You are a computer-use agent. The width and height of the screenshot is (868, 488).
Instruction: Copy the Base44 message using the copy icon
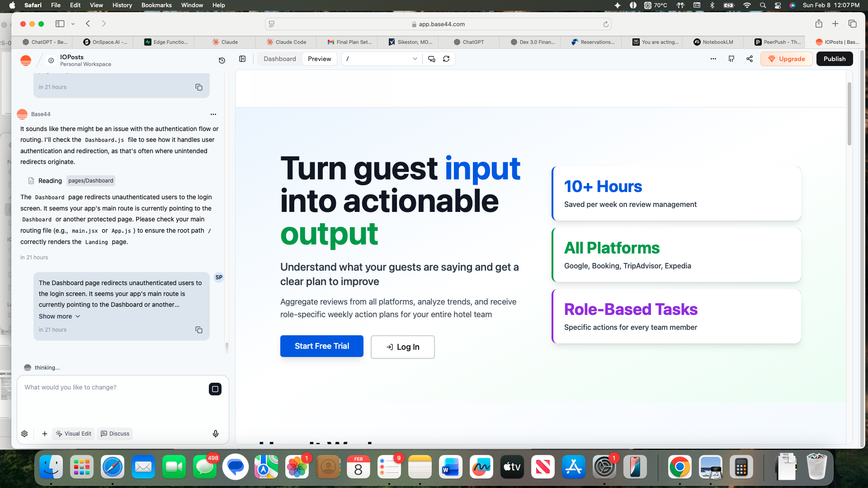(199, 87)
